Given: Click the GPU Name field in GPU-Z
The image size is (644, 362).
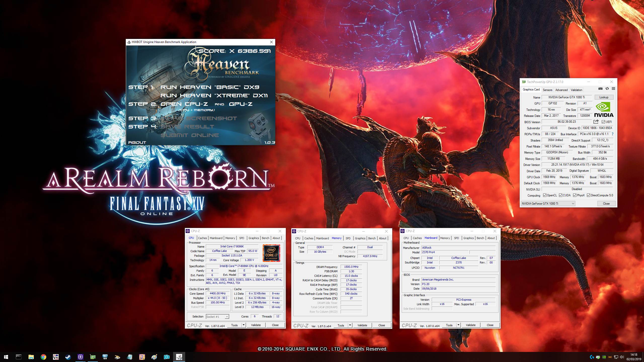Looking at the screenshot, I should coord(567,97).
